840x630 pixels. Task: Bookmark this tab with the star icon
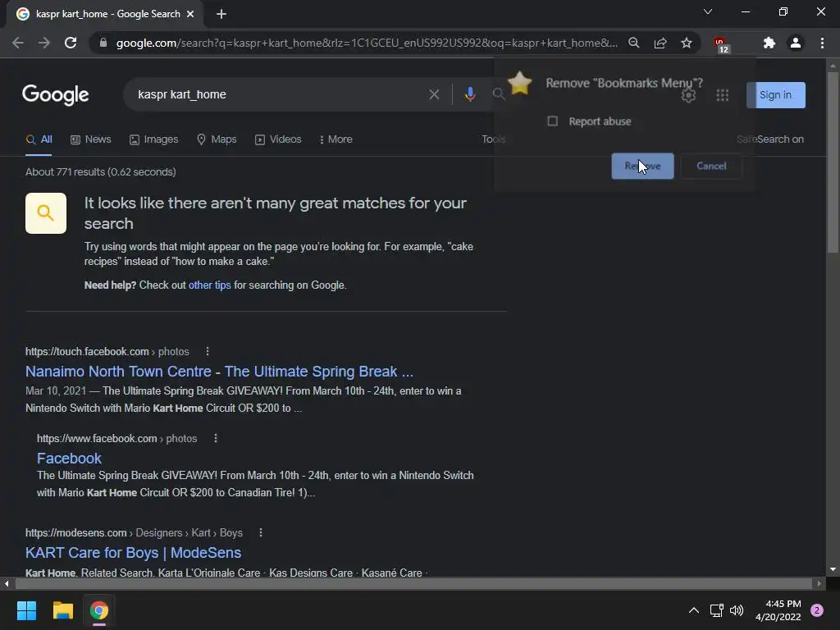pos(687,43)
